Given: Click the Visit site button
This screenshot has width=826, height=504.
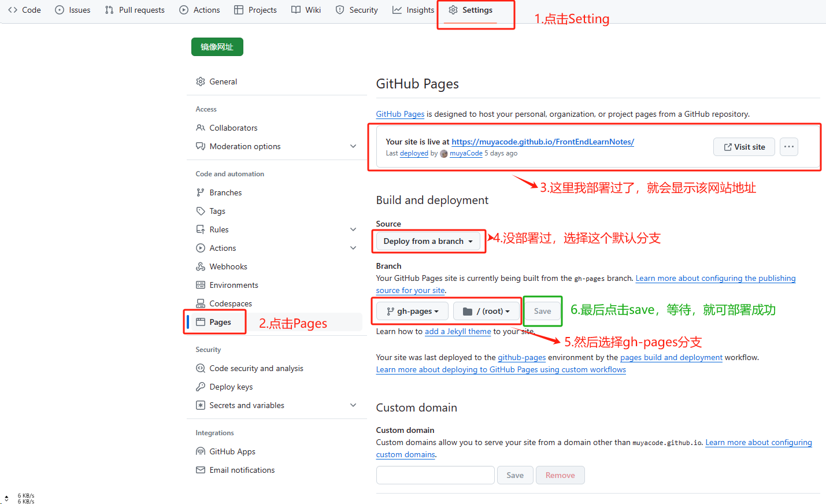Looking at the screenshot, I should (x=744, y=147).
